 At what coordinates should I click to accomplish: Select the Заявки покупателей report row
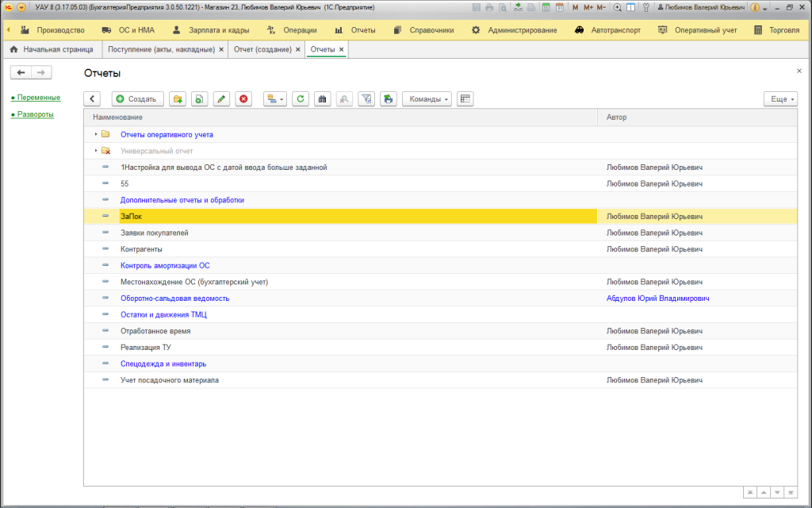click(x=440, y=233)
